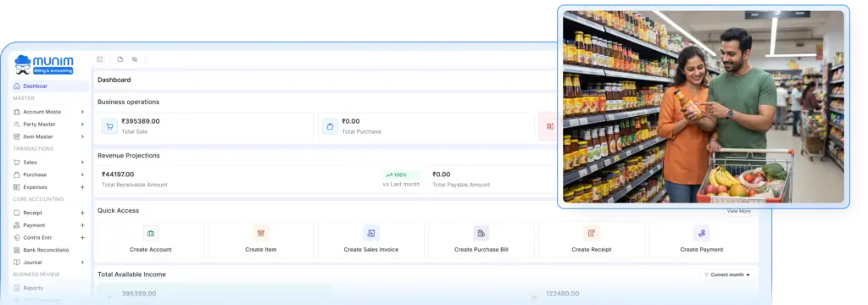Expand the Journal submenu chevron
868x305 pixels.
click(x=82, y=263)
